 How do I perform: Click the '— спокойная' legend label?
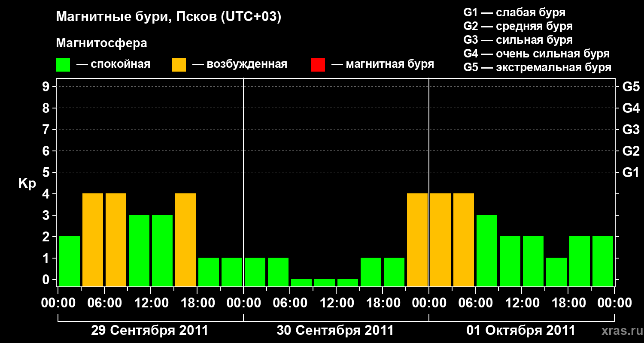pyautogui.click(x=113, y=65)
